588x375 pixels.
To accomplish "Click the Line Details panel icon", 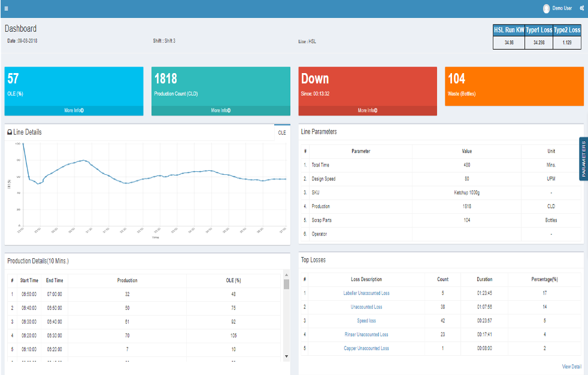I will click(9, 132).
